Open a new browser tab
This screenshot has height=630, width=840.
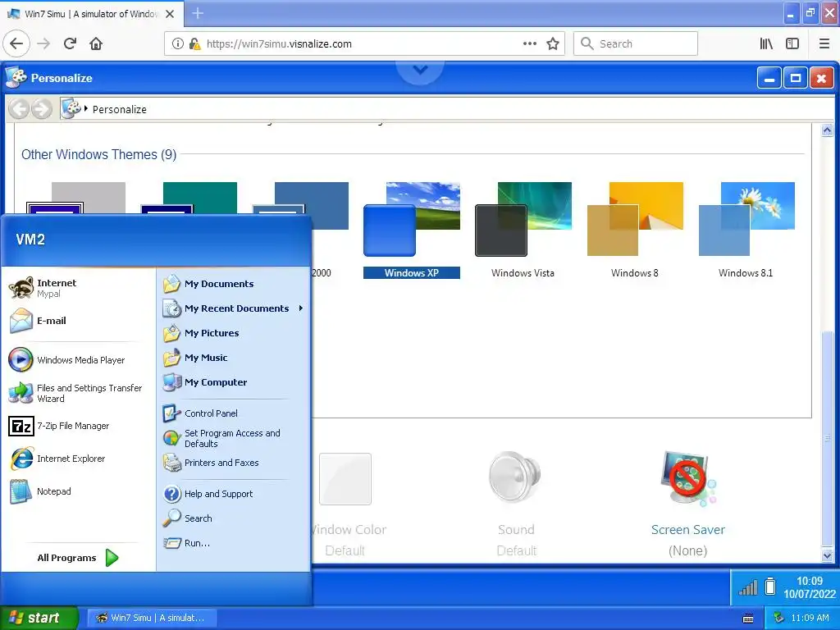point(198,13)
